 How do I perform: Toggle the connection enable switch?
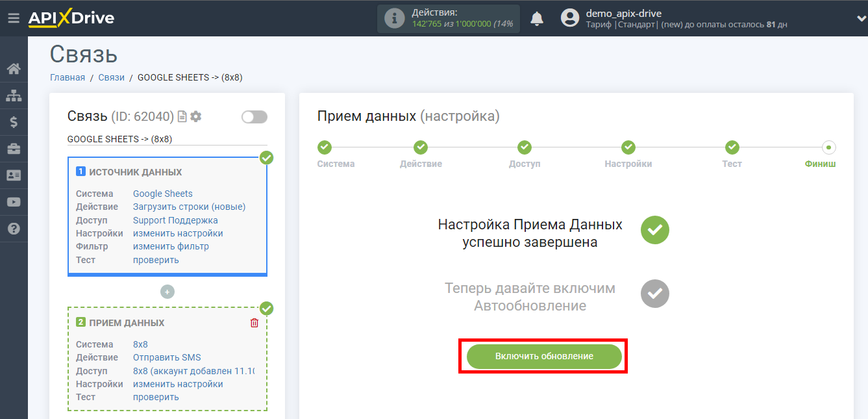(x=254, y=117)
